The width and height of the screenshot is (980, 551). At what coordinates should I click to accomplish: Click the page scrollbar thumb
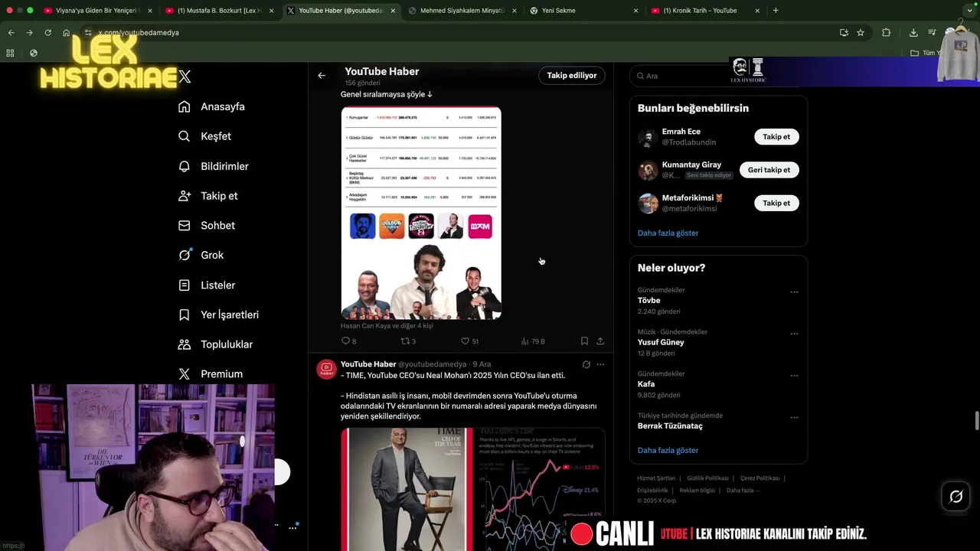[976, 421]
